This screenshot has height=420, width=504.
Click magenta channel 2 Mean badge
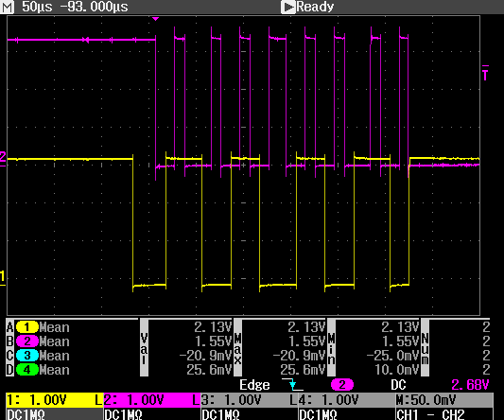click(x=27, y=341)
